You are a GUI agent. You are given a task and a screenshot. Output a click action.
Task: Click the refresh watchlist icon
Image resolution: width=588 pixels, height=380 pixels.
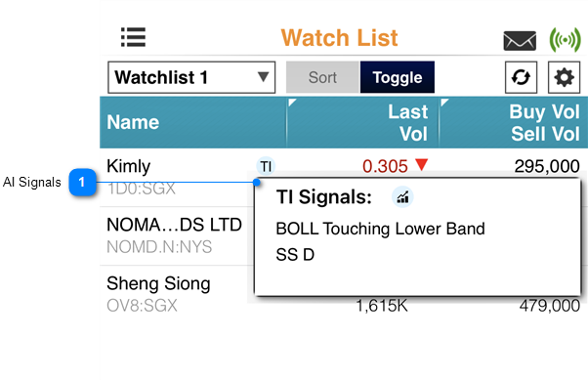pyautogui.click(x=521, y=77)
